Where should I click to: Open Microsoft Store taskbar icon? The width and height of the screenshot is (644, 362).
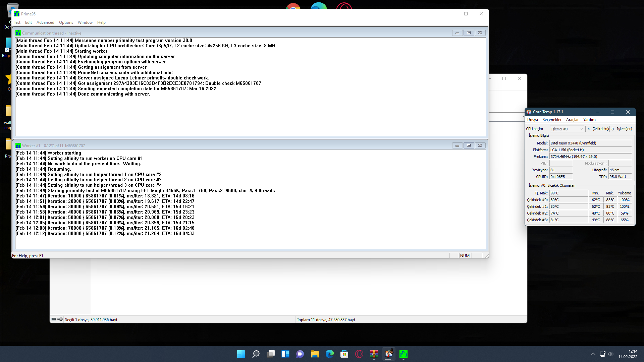coord(344,354)
